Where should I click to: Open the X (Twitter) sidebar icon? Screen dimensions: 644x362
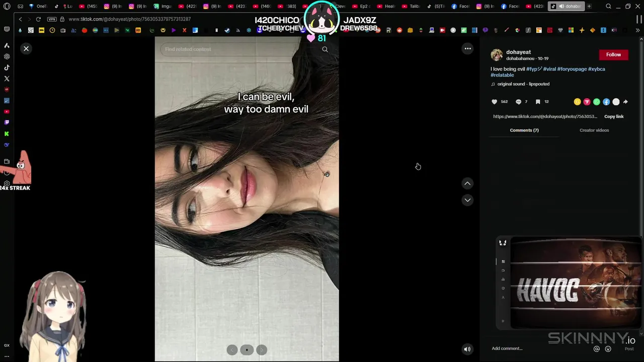[7, 79]
